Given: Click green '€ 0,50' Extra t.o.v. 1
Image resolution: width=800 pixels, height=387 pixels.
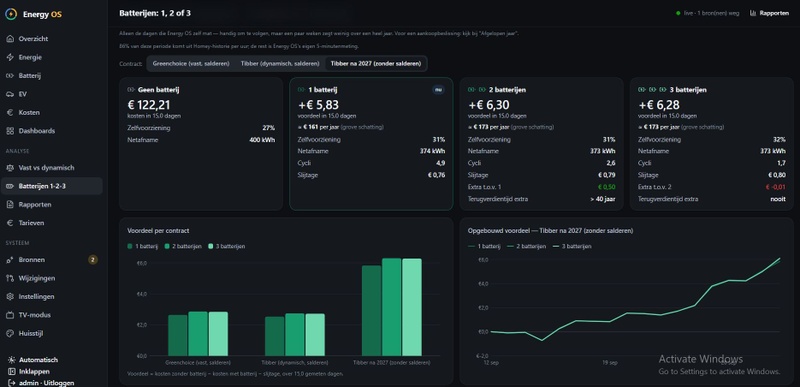Looking at the screenshot, I should tap(607, 187).
